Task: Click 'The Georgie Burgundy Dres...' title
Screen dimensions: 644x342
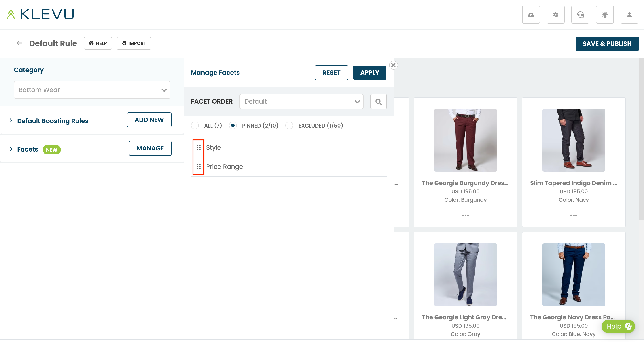Action: point(465,183)
